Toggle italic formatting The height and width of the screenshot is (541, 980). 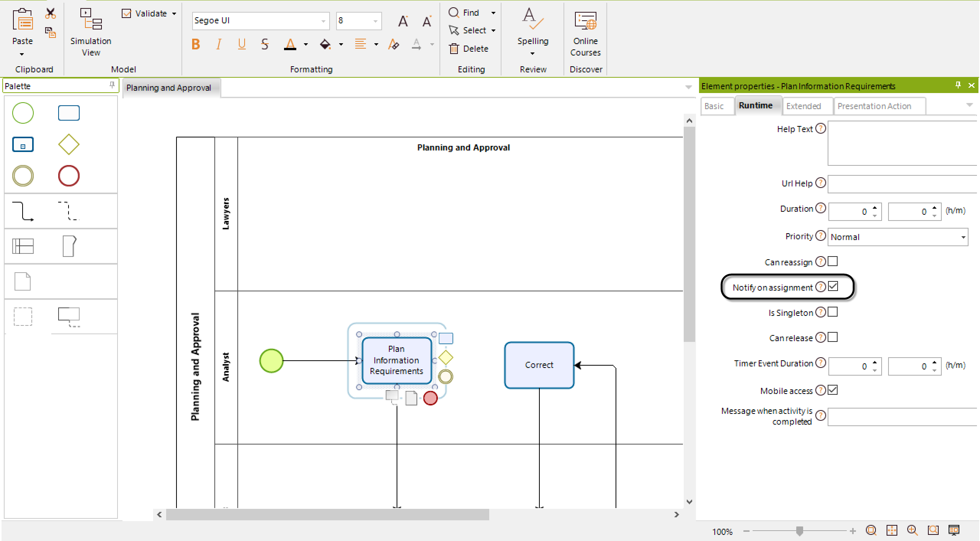(x=219, y=44)
